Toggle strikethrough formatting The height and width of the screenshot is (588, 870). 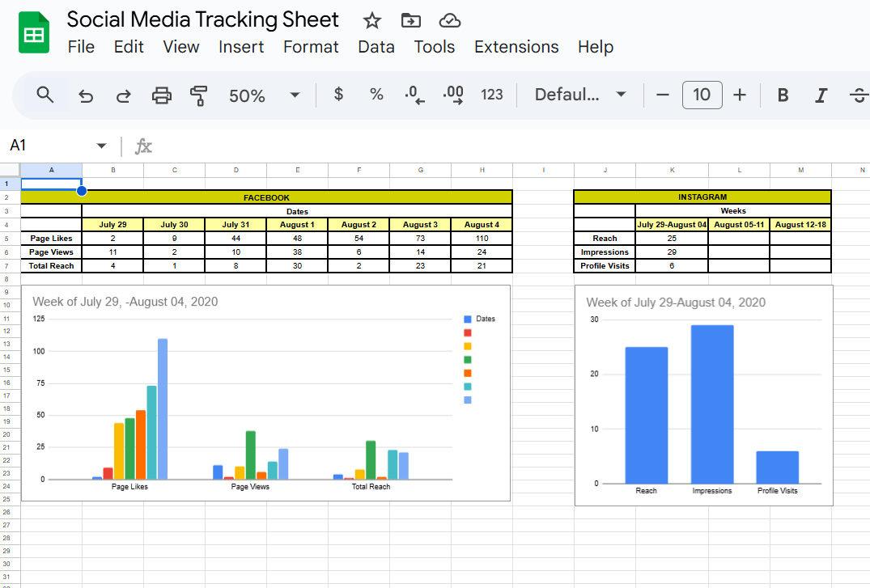pyautogui.click(x=858, y=95)
